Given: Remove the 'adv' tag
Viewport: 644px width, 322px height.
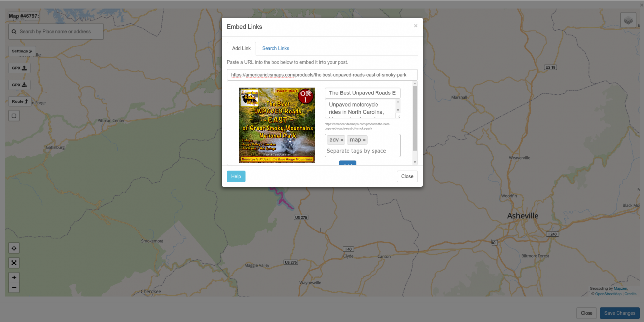Looking at the screenshot, I should (342, 140).
